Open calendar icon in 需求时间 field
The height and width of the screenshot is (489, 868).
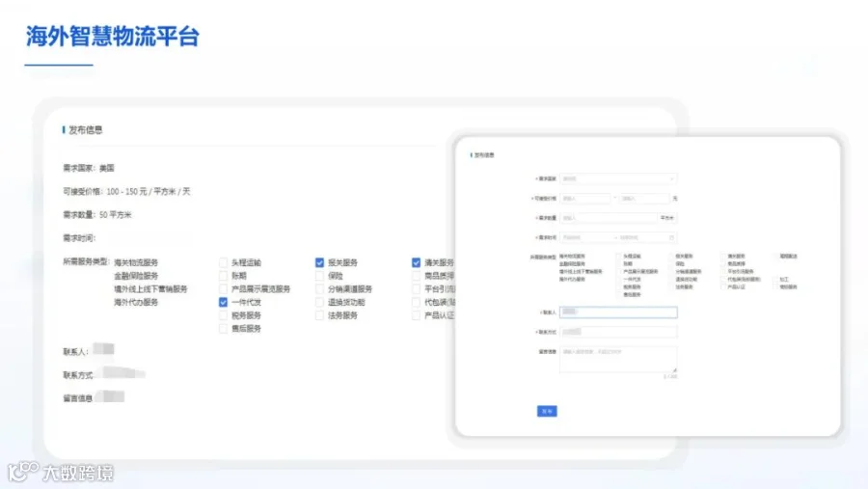pyautogui.click(x=671, y=237)
